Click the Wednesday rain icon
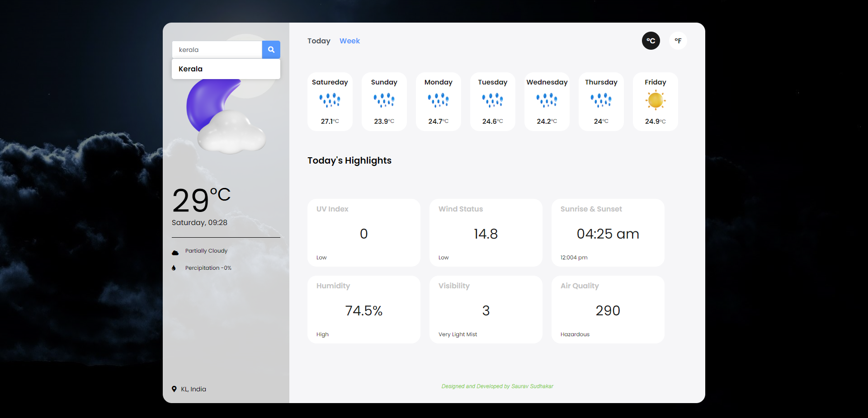 click(547, 100)
